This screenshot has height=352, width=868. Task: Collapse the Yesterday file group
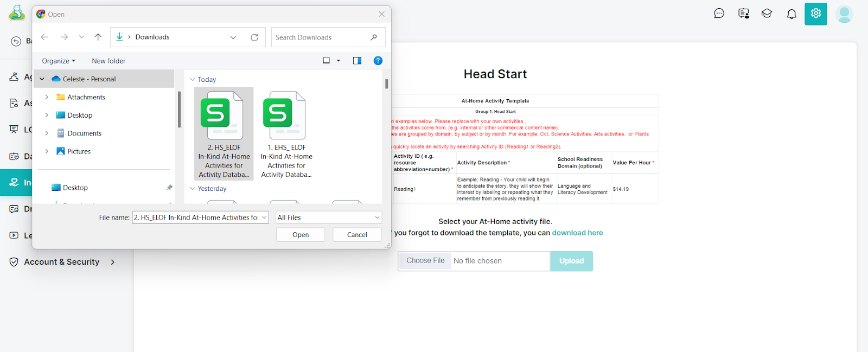[193, 189]
